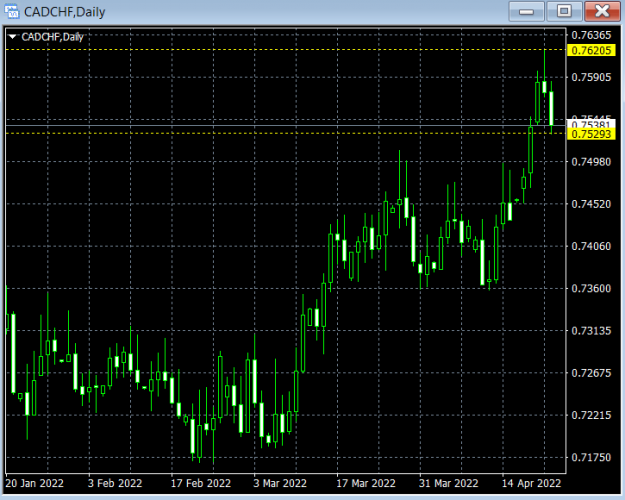Click the 0.74520 price scale value
The image size is (625, 500).
coord(591,204)
